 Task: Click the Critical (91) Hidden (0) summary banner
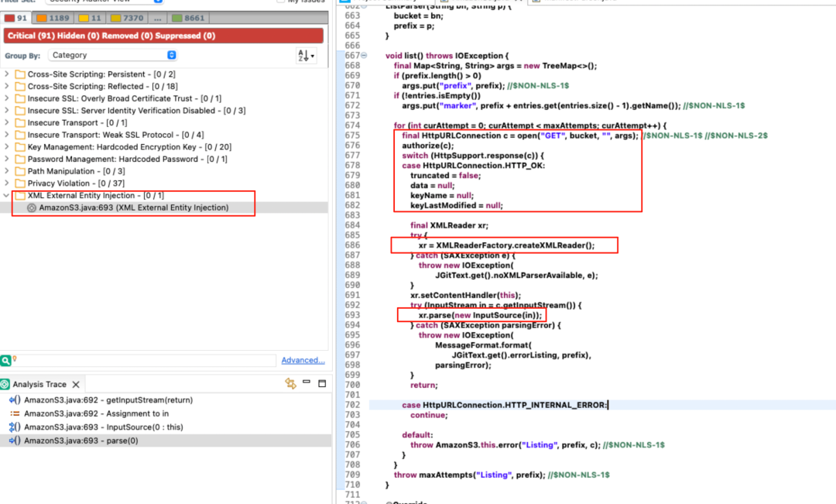(163, 36)
